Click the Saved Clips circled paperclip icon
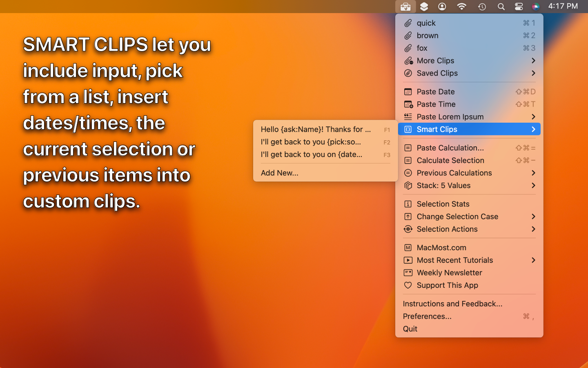588x368 pixels. [408, 73]
